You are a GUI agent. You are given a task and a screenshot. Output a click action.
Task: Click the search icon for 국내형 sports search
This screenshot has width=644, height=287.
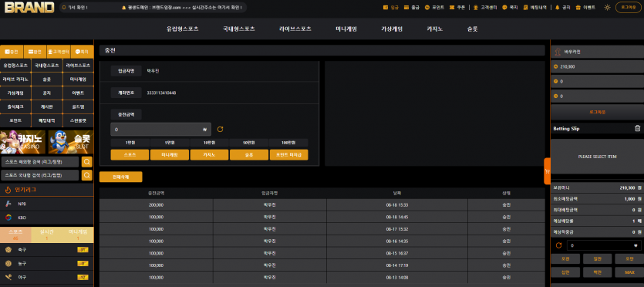tap(87, 175)
